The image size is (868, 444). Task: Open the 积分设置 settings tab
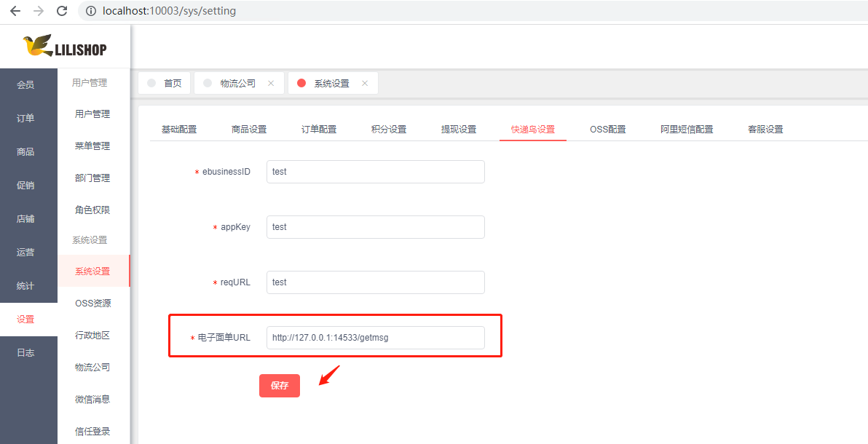pos(389,130)
